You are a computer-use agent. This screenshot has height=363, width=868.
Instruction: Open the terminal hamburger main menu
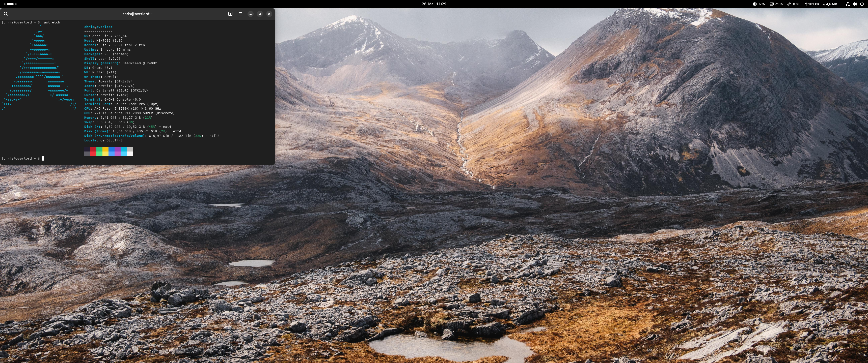(240, 14)
